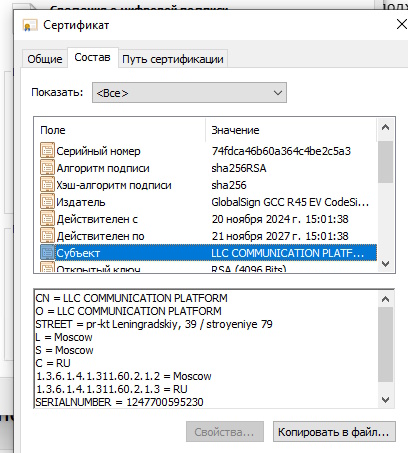Select the highlighted Субъект row label
This screenshot has width=408, height=453.
pyautogui.click(x=78, y=253)
